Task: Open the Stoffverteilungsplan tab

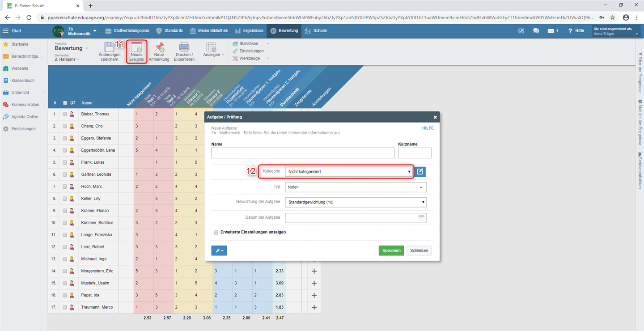Action: [127, 31]
